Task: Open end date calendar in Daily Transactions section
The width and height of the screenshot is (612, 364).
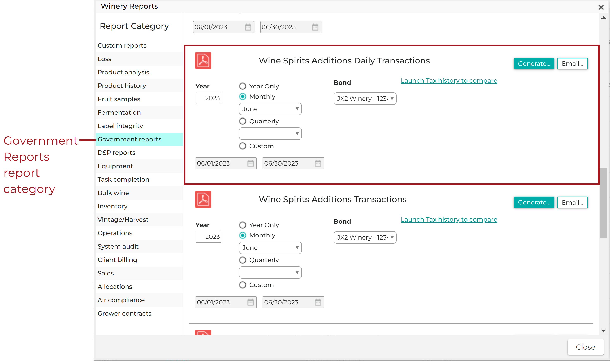Action: tap(318, 163)
